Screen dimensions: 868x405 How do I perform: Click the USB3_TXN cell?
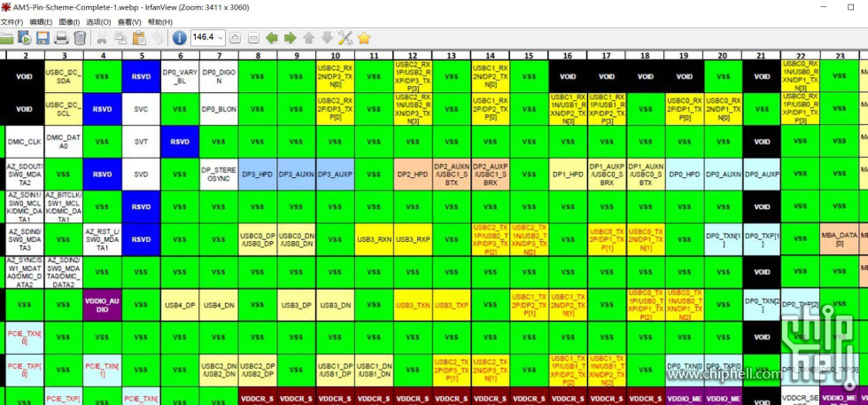[413, 305]
